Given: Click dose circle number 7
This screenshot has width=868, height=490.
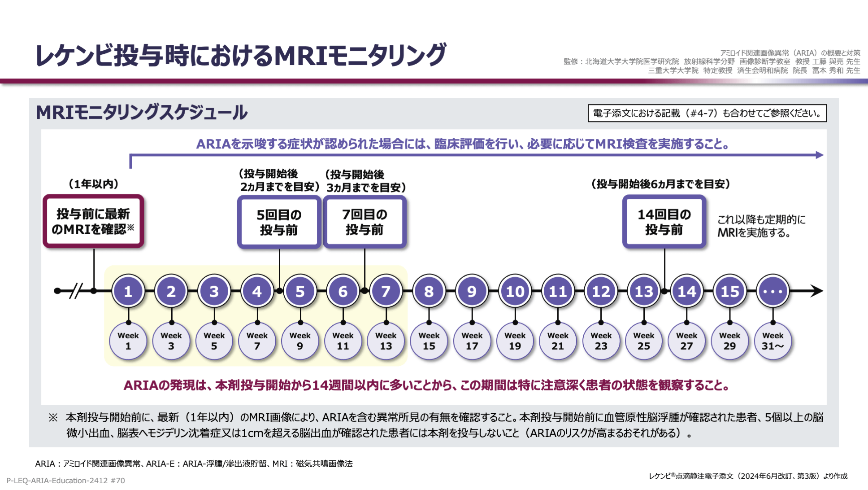Looking at the screenshot, I should click(x=386, y=291).
